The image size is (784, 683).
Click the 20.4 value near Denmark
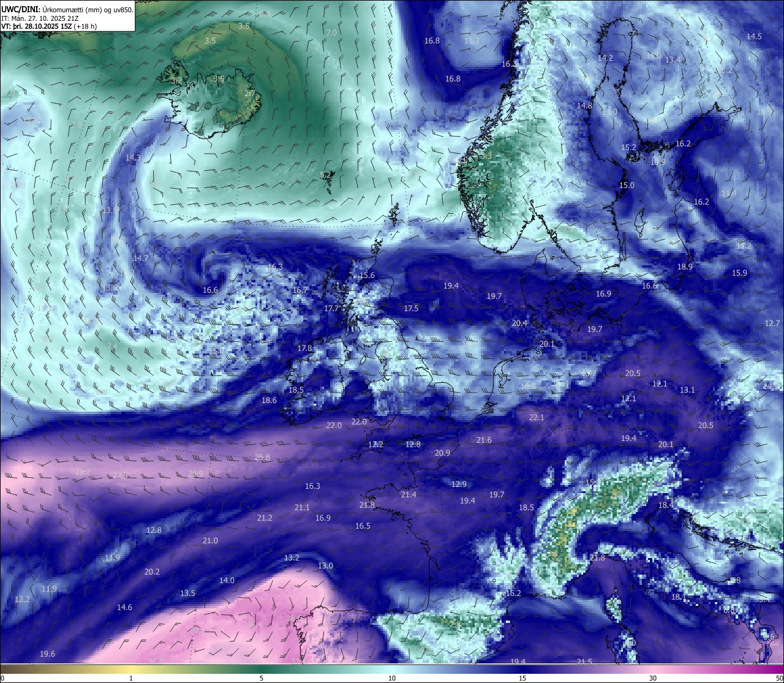click(x=519, y=323)
